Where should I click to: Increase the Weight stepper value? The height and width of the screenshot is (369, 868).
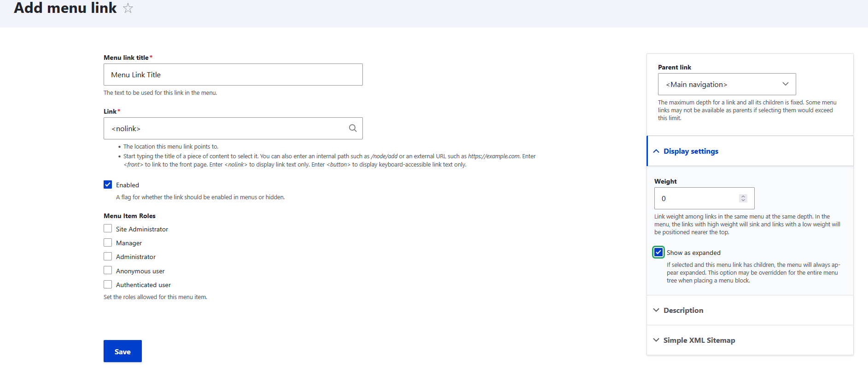pos(743,196)
